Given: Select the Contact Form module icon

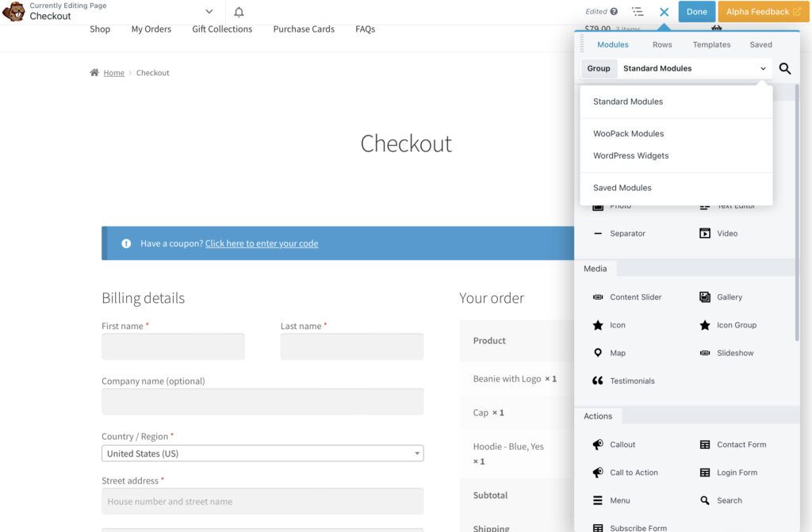Looking at the screenshot, I should coord(704,444).
